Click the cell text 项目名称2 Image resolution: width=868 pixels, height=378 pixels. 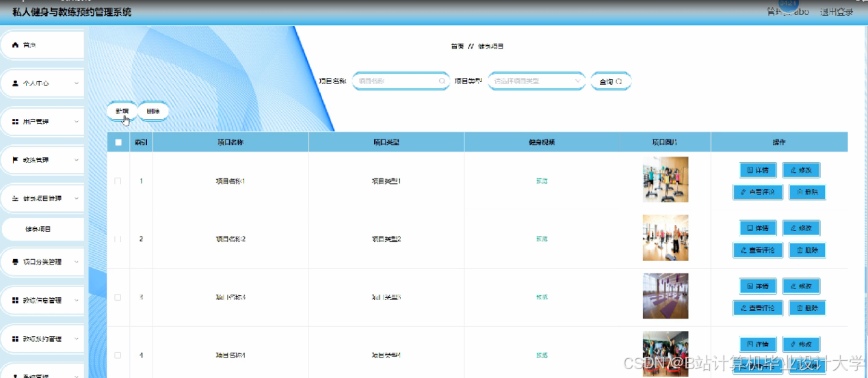point(231,239)
